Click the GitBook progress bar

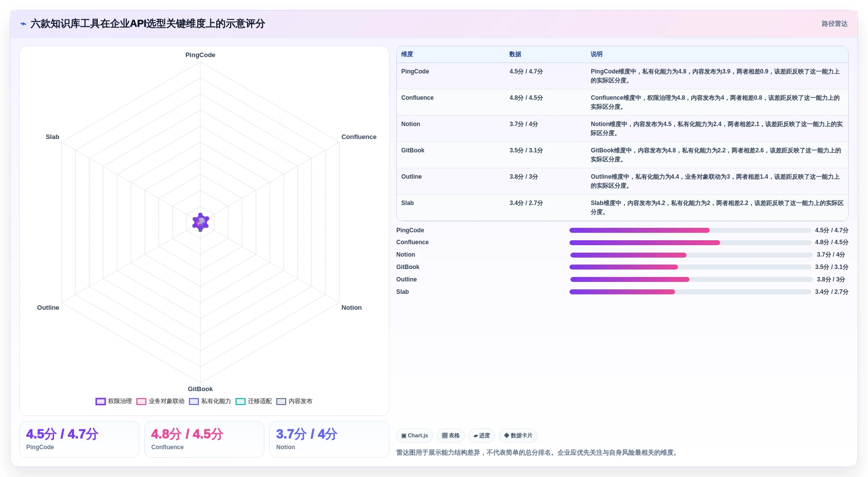(x=690, y=267)
